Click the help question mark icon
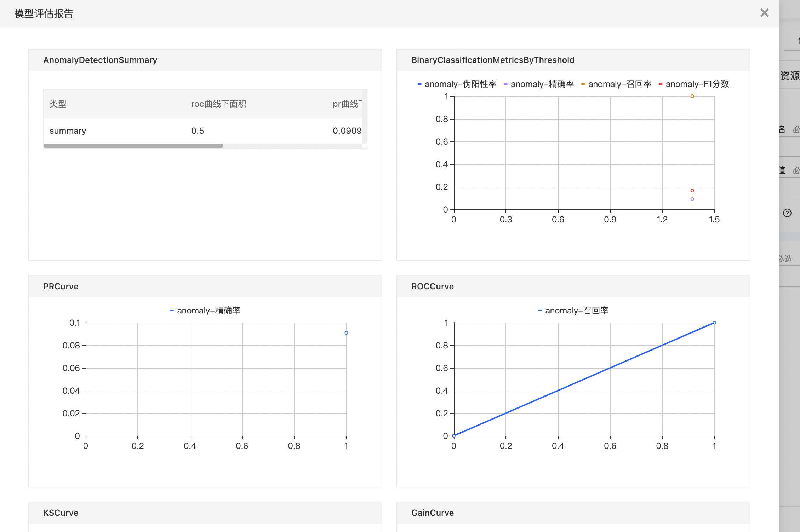The width and height of the screenshot is (800, 532). (x=787, y=213)
